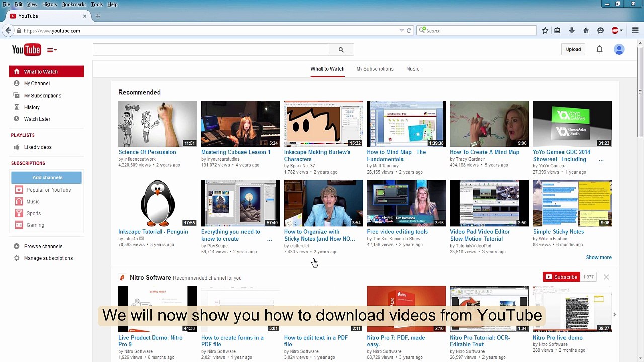Open Science Of Persuasion video thumbnail

point(157,124)
